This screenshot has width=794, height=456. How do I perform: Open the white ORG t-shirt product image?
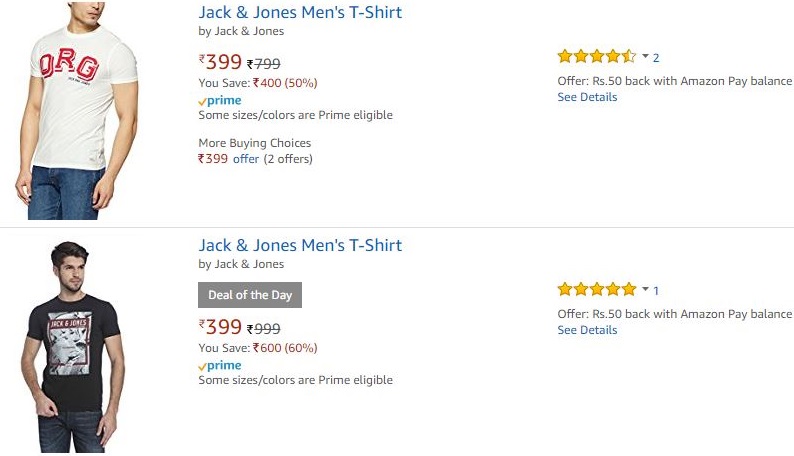tap(77, 110)
